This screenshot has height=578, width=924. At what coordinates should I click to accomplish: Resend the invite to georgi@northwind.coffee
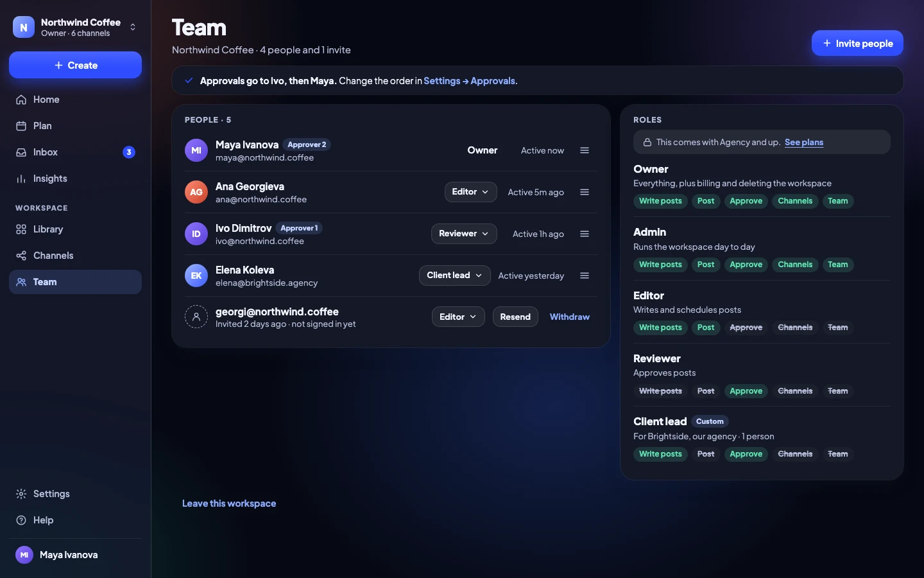click(x=515, y=317)
